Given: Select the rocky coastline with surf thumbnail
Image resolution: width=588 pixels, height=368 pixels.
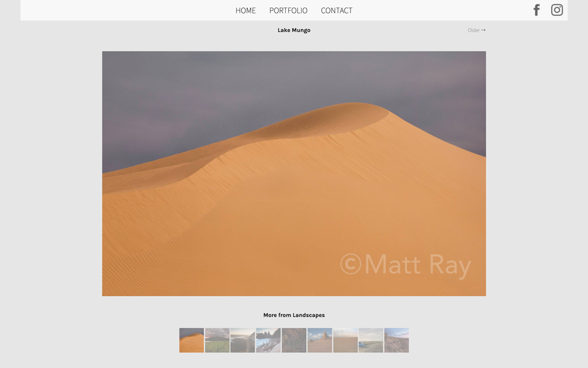Looking at the screenshot, I should tap(268, 340).
